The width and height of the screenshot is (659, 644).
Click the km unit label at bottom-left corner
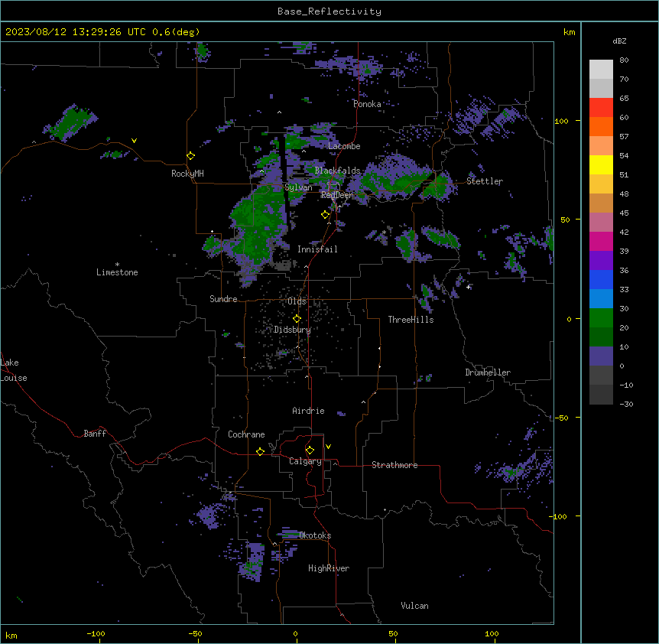tap(11, 635)
